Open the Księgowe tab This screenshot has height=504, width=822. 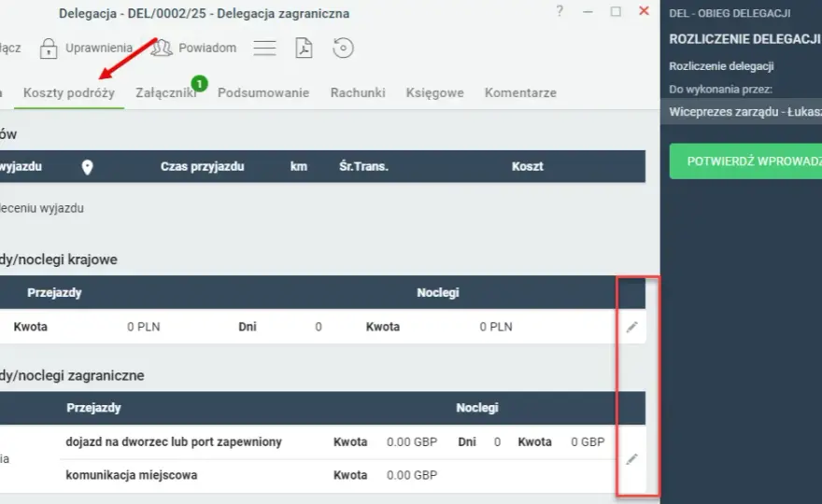tap(434, 92)
